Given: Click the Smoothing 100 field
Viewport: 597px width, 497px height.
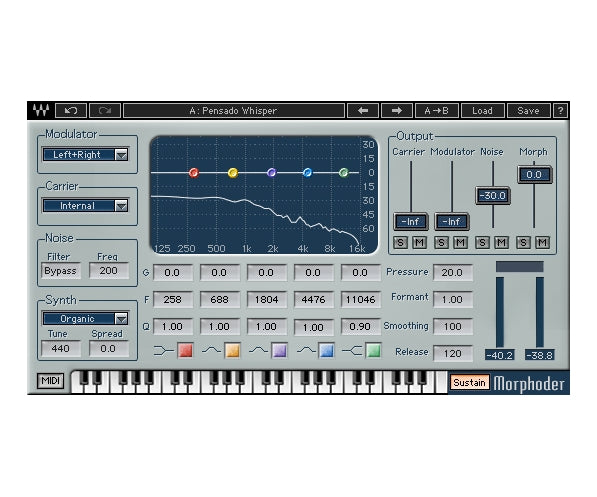Looking at the screenshot, I should point(453,326).
